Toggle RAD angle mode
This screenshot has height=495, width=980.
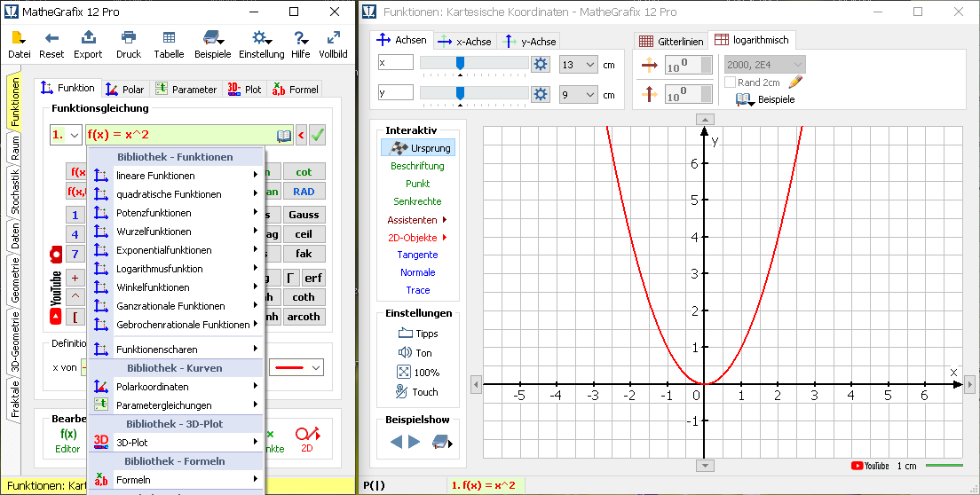[x=304, y=192]
